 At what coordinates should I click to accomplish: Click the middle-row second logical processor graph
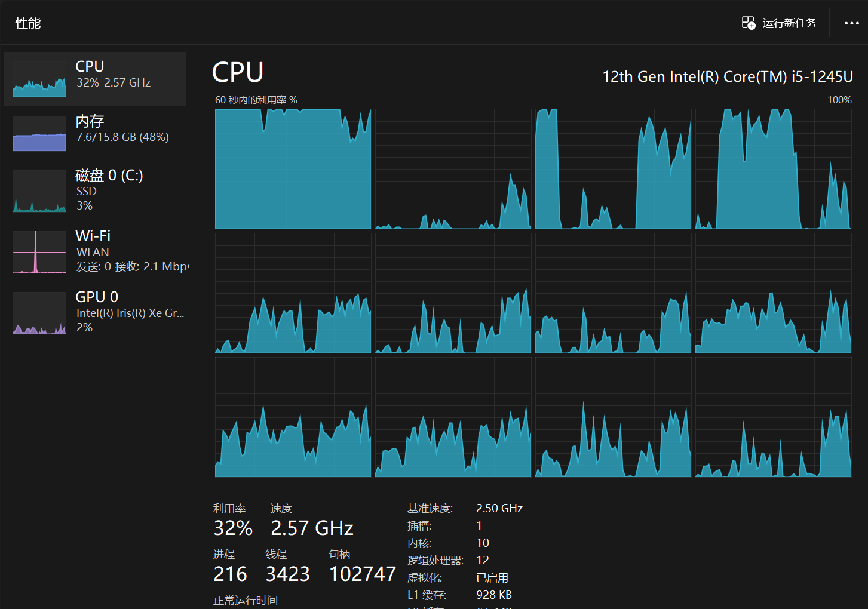453,293
